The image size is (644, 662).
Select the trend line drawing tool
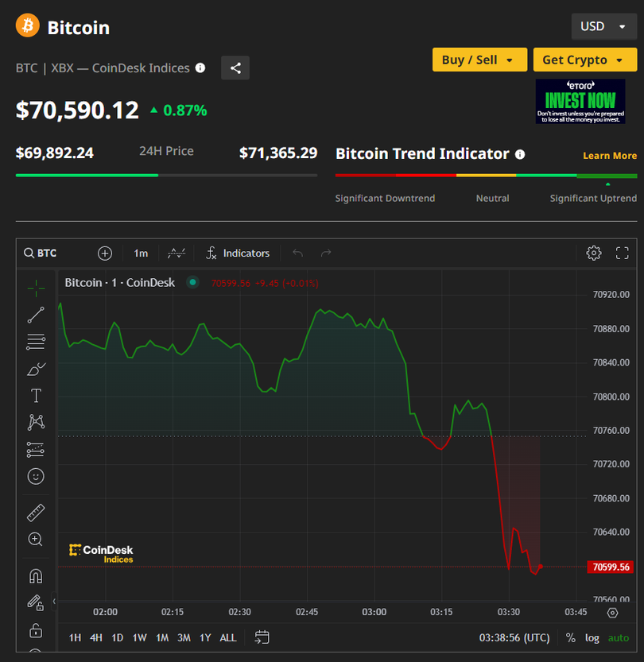[x=36, y=315]
